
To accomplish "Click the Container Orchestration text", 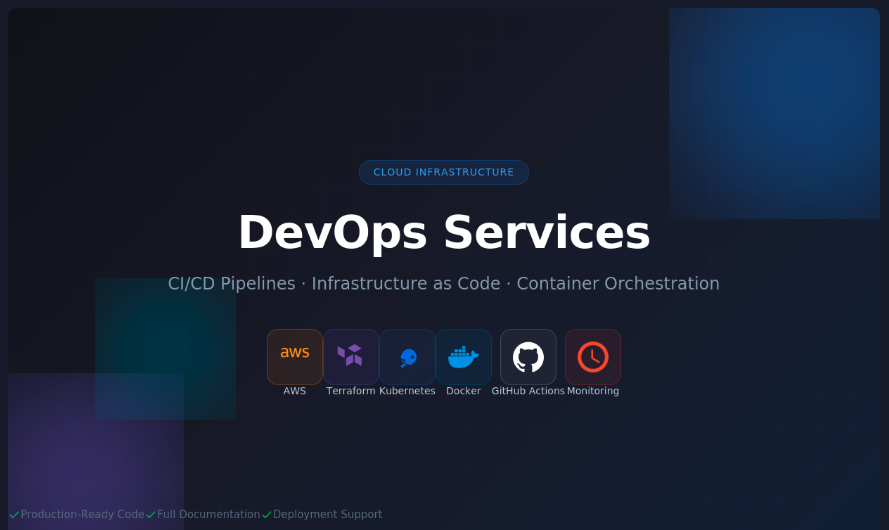I will click(x=618, y=284).
